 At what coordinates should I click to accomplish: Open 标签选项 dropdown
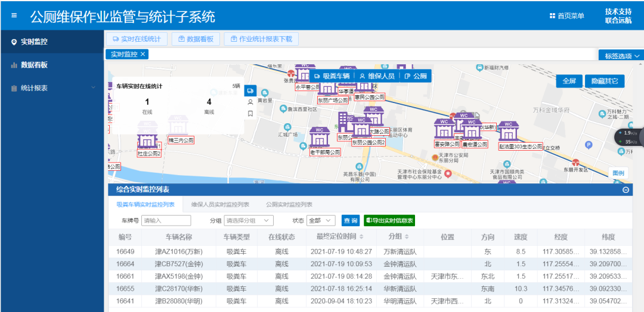(621, 56)
